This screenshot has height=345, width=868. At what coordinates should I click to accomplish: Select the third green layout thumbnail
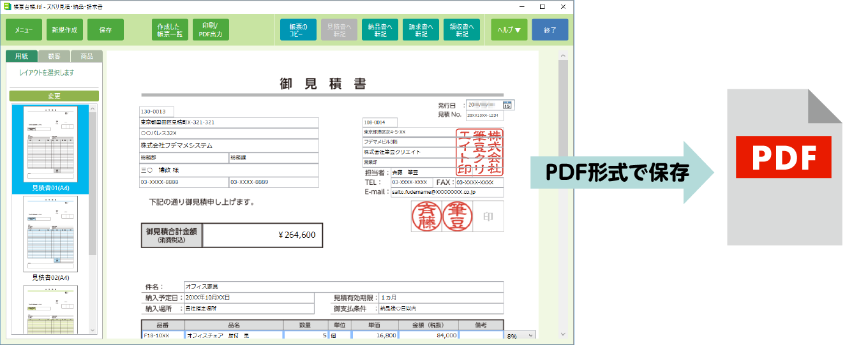pos(50,310)
